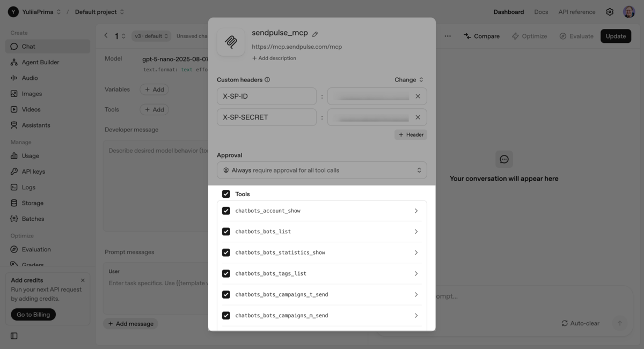This screenshot has width=644, height=349.
Task: Deselect all tools with Tools checkbox
Action: tap(226, 194)
